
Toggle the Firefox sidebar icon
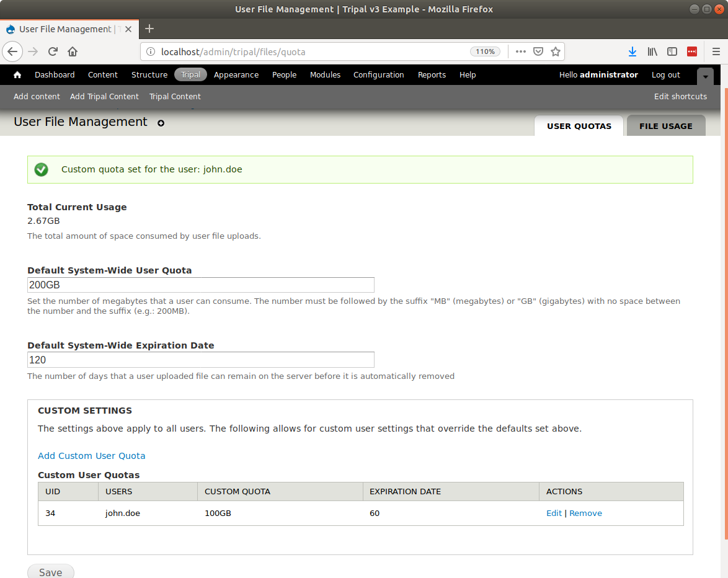tap(672, 51)
